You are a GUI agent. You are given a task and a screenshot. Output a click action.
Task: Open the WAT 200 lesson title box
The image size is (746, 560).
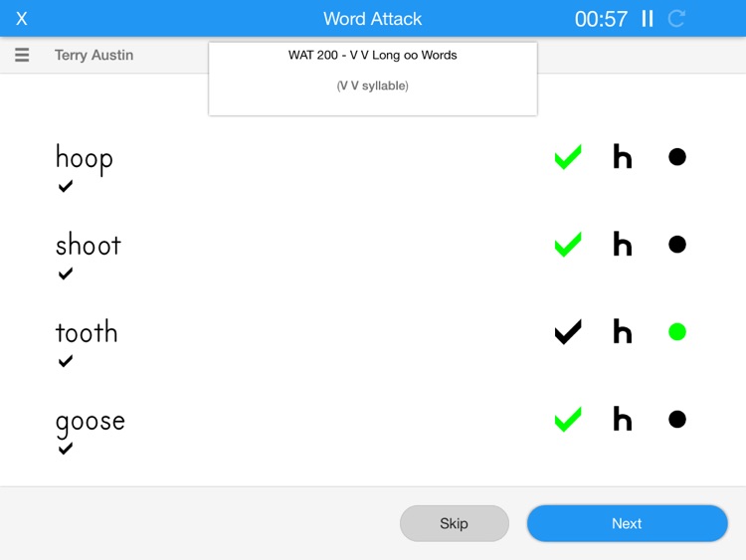point(373,79)
